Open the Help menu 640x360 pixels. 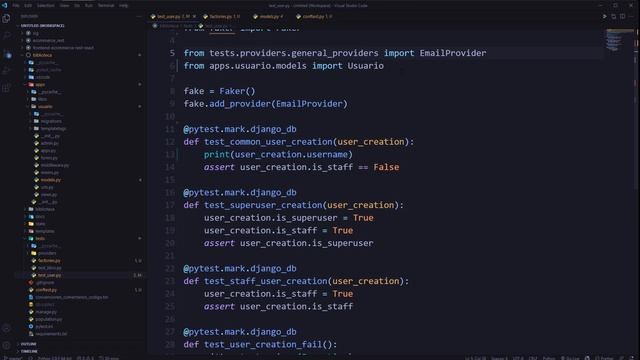tap(124, 6)
